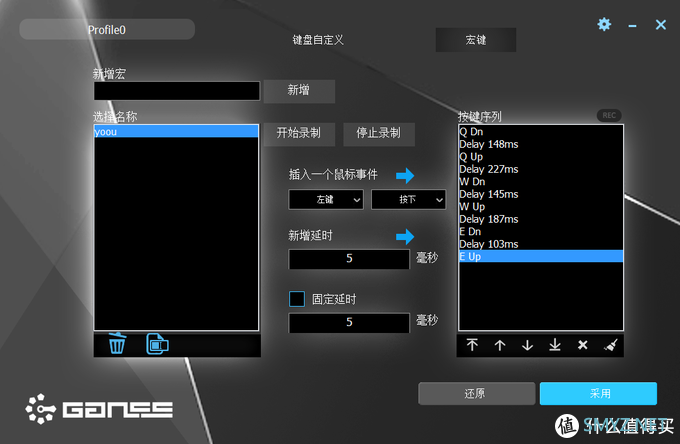
Task: Clear key sequence with broom icon
Action: click(610, 345)
